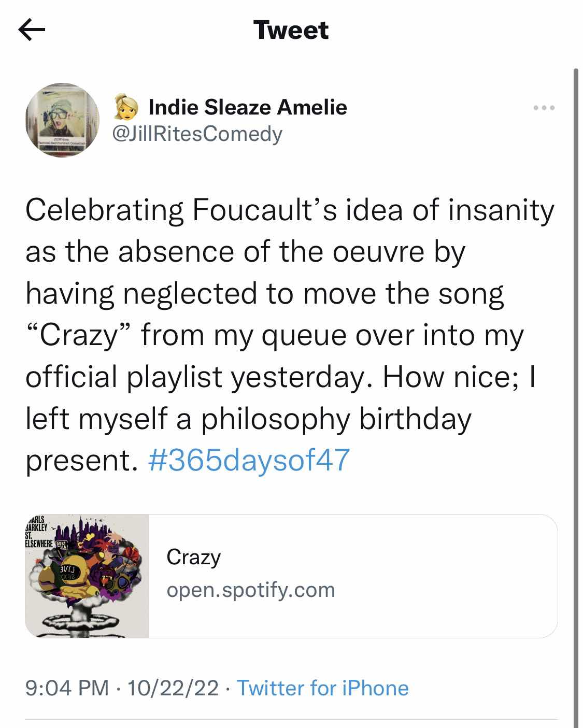Viewport: 583px width, 728px height.
Task: Click the 9:04 PM timestamp
Action: point(67,688)
